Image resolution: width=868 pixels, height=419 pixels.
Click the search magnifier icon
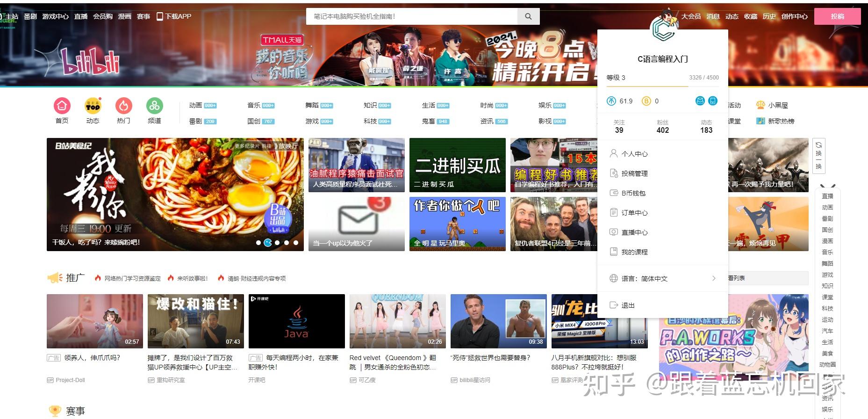(528, 16)
